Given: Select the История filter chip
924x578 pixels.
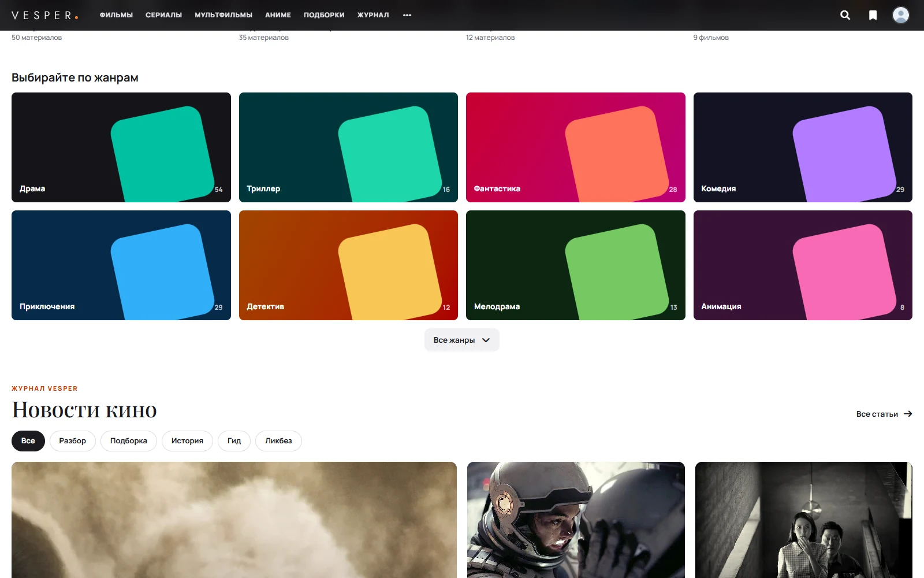Looking at the screenshot, I should [187, 440].
